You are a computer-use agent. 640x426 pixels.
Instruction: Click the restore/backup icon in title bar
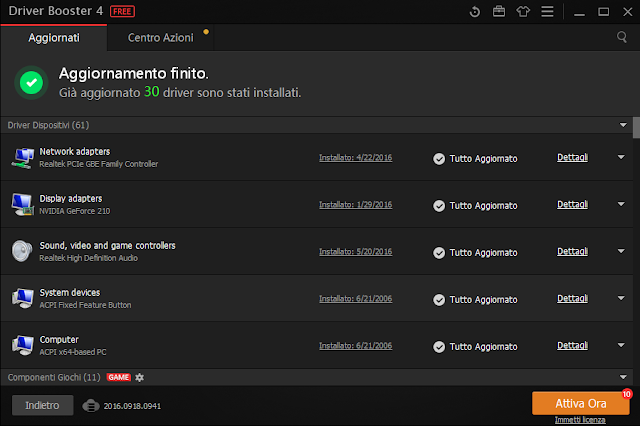pos(474,11)
